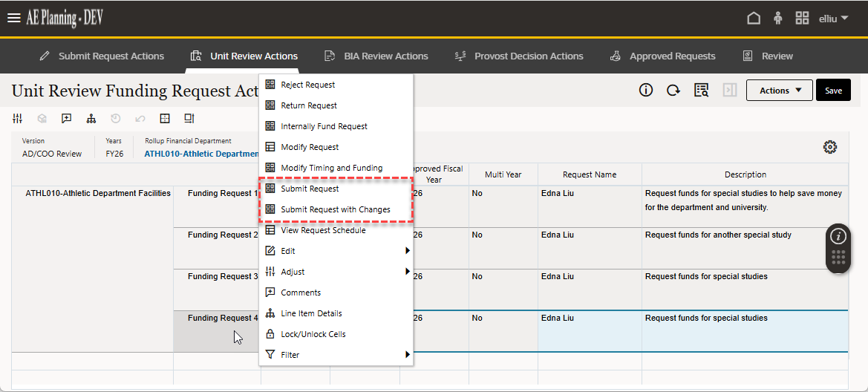Click the FY26 years value
868x392 pixels.
[114, 154]
